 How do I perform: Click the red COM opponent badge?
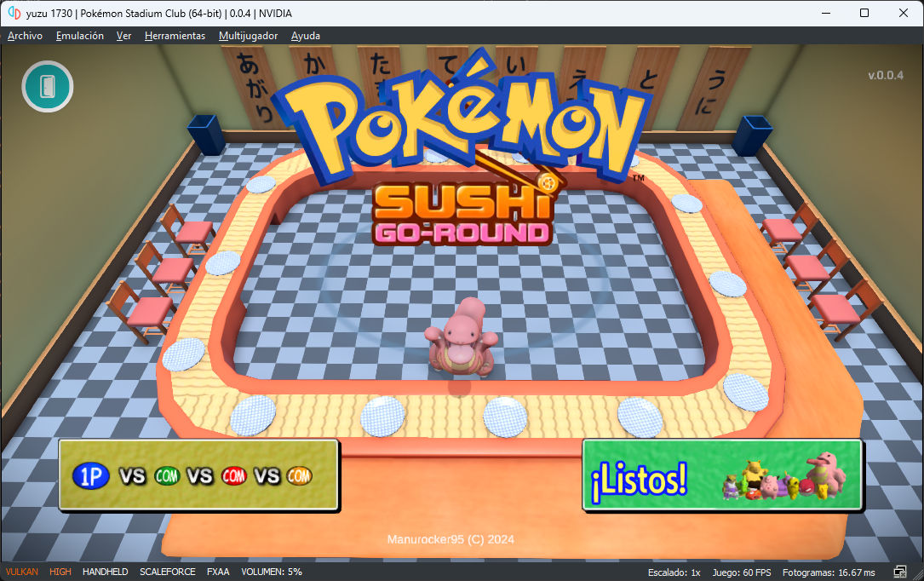click(x=234, y=476)
